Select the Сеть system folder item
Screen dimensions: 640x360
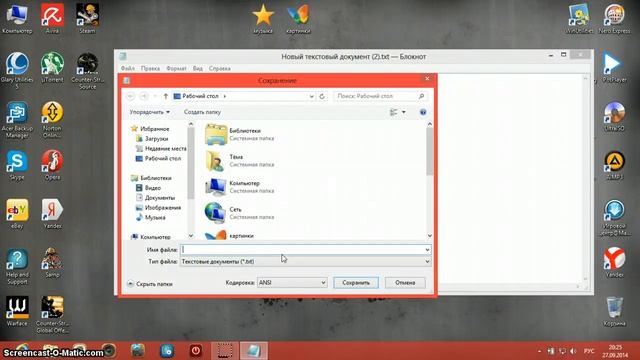pyautogui.click(x=241, y=213)
